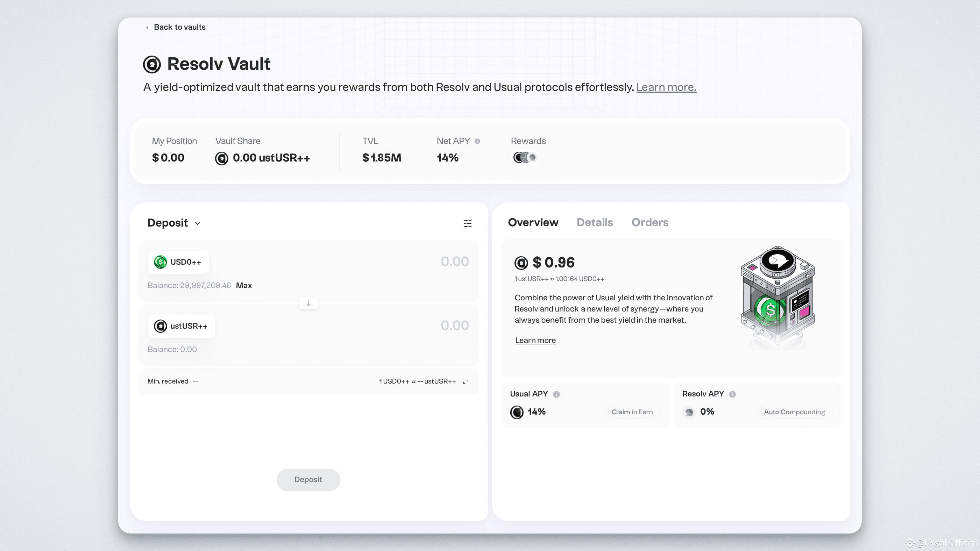This screenshot has width=980, height=551.
Task: Open the Learn more link in the overview
Action: pos(535,340)
